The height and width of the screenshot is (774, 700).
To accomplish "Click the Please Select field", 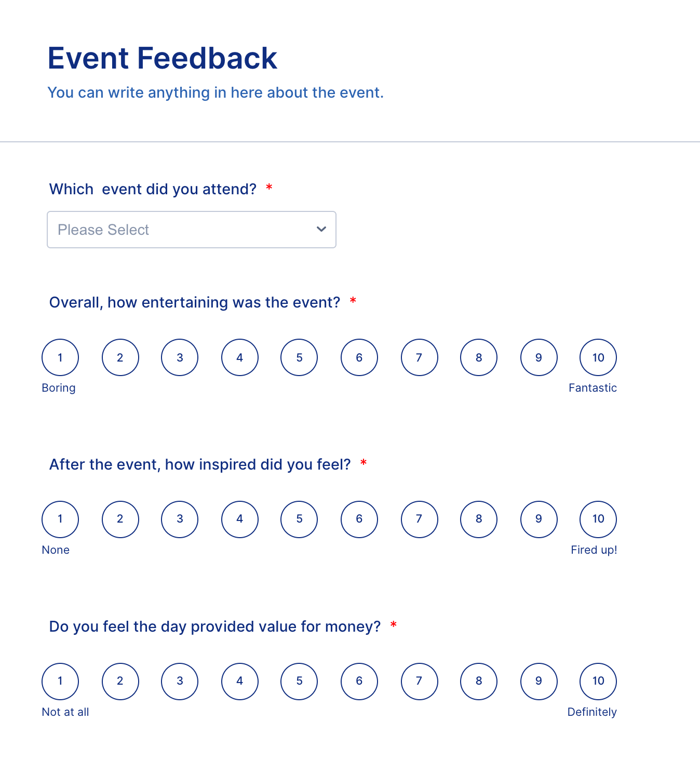I will [x=156, y=230].
